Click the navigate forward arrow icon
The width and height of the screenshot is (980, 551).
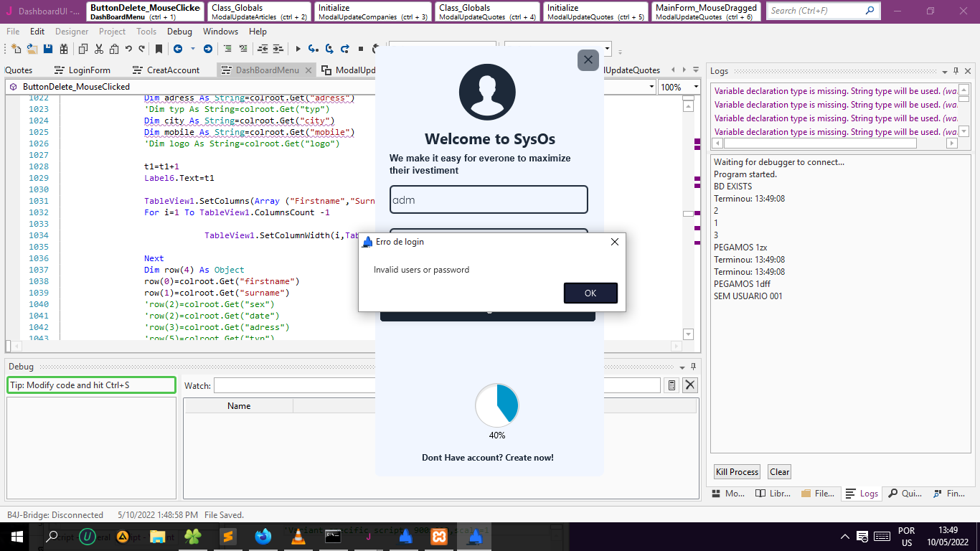coord(208,49)
